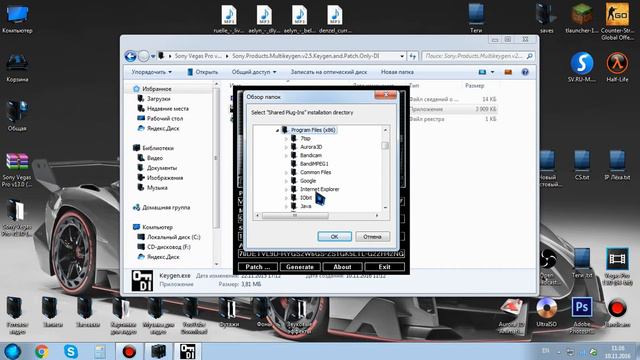The height and width of the screenshot is (360, 640).
Task: Select the Sony Vegas Pro WinRAR archive icon
Action: click(17, 169)
